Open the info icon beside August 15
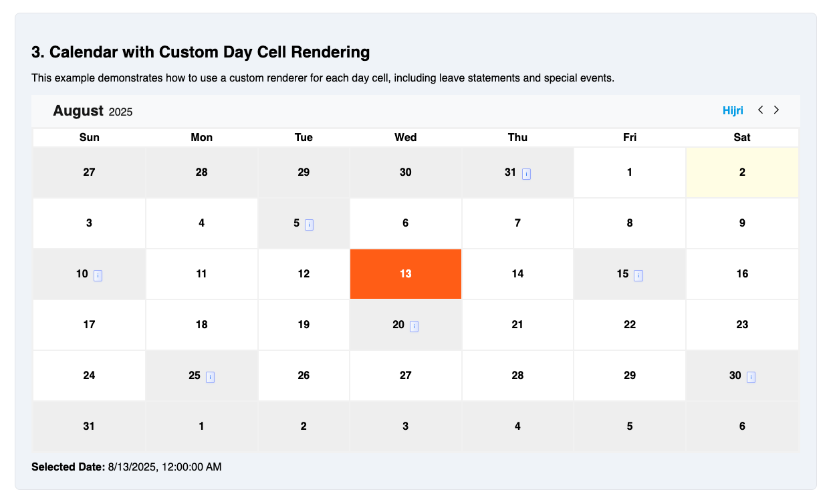831x504 pixels. (639, 275)
